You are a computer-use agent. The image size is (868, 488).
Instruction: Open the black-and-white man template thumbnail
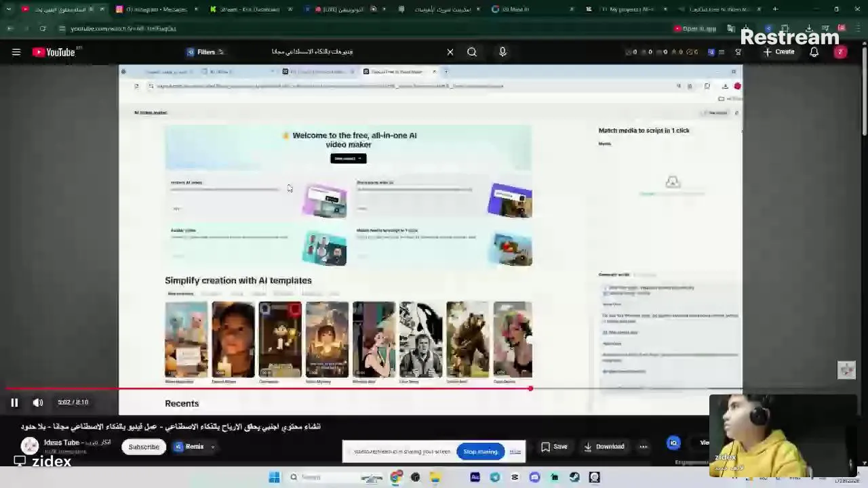coord(420,340)
